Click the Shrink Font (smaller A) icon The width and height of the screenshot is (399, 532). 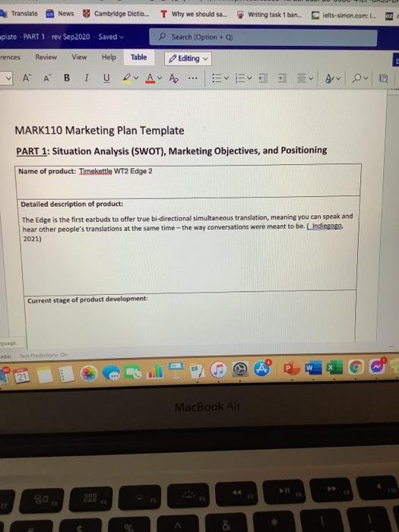tap(47, 78)
